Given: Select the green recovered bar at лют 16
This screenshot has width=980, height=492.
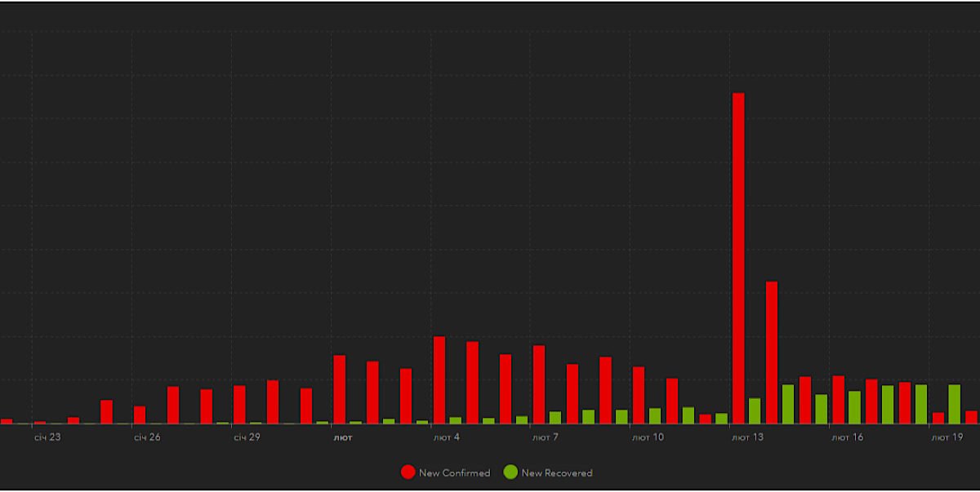Looking at the screenshot, I should click(854, 407).
